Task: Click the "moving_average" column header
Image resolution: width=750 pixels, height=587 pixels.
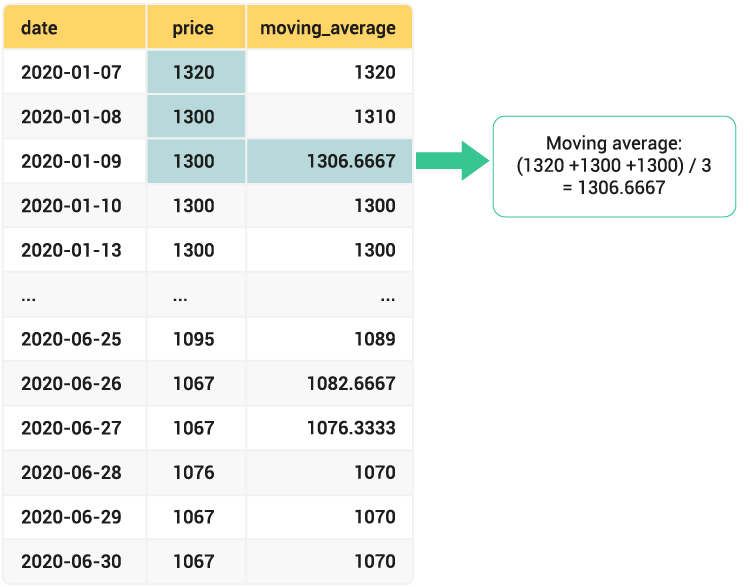Action: 328,28
